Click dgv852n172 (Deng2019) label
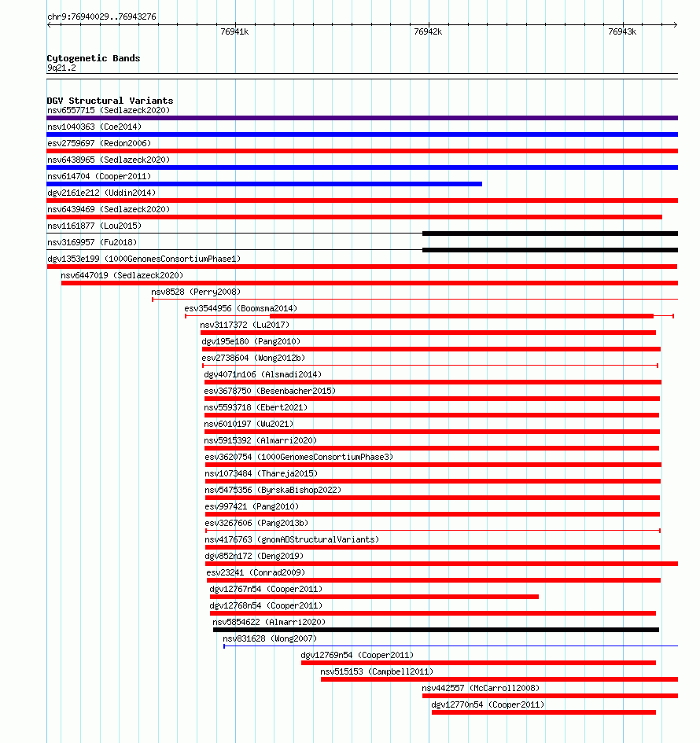Screen dimensions: 700x743 [x=254, y=557]
